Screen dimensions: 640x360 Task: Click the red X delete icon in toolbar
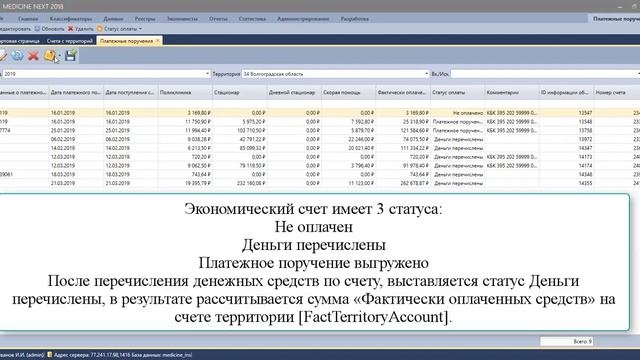pos(33,56)
